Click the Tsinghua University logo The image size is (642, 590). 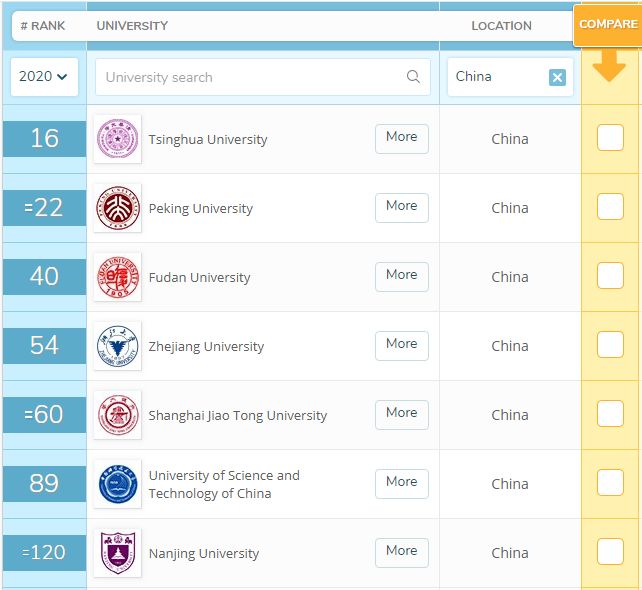tap(117, 139)
